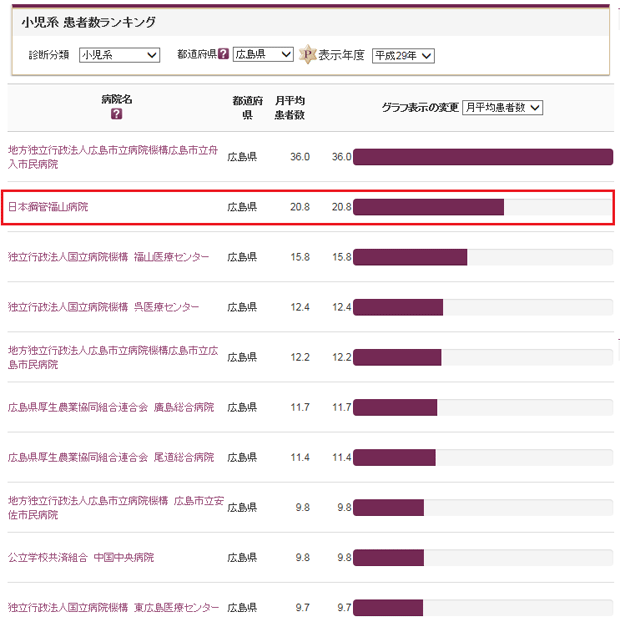Open the 廣島総合病院 link
620x627 pixels.
111,407
